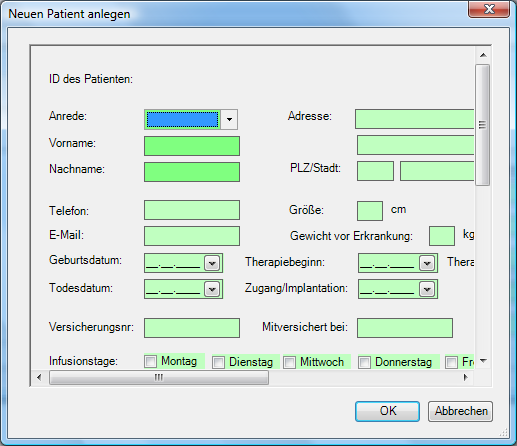
Task: Close the Neuen Patient anlegen dialog
Action: click(489, 9)
